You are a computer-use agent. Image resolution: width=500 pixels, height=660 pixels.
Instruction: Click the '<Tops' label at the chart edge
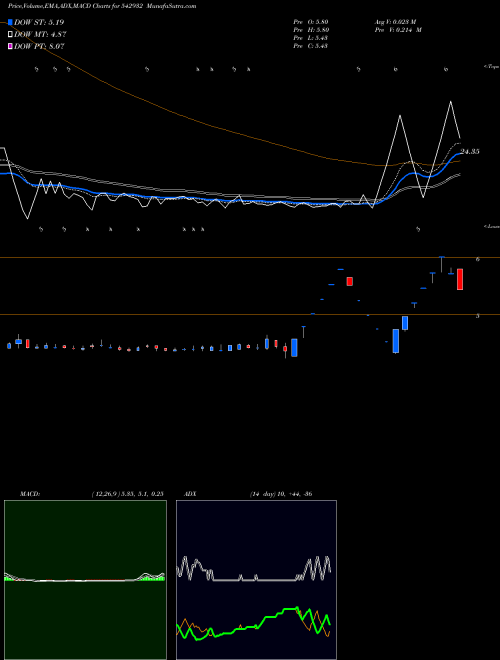tap(491, 67)
